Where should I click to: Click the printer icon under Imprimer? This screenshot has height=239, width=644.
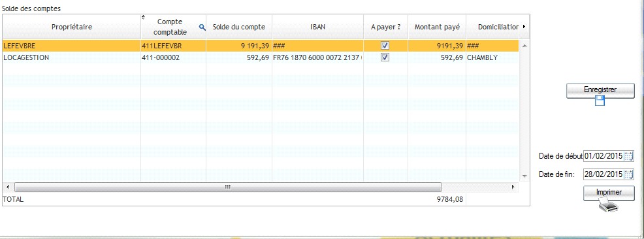pyautogui.click(x=608, y=204)
